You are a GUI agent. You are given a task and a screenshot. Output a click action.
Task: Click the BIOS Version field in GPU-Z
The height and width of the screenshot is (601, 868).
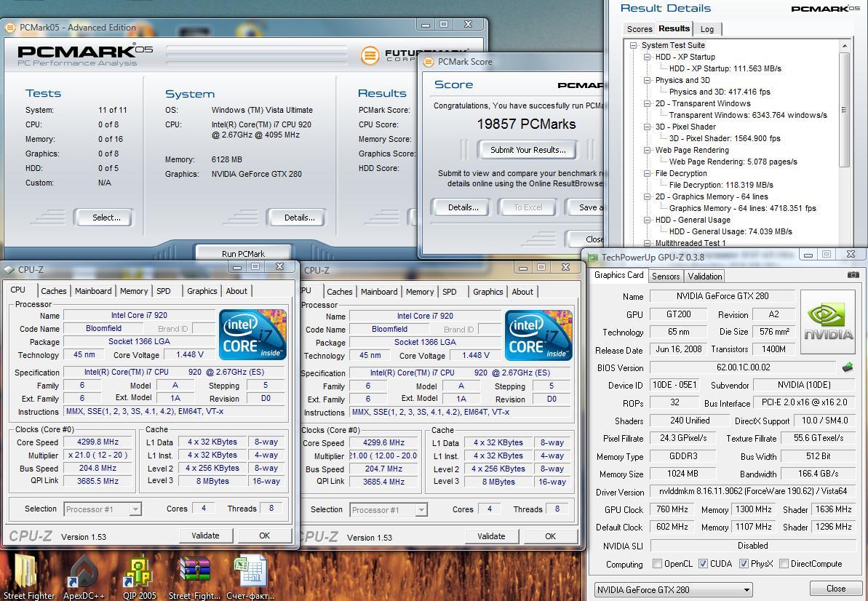click(x=742, y=367)
